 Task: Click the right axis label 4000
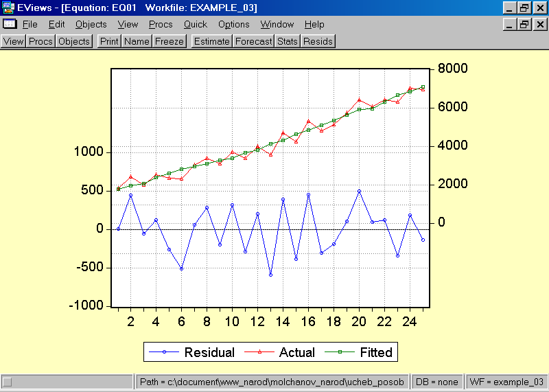tap(452, 145)
